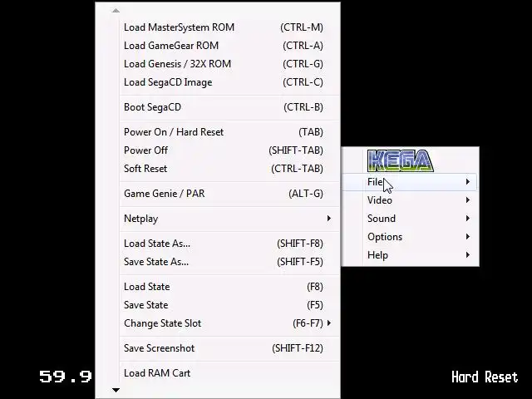The height and width of the screenshot is (399, 532).
Task: Open the Video submenu
Action: [x=410, y=200]
